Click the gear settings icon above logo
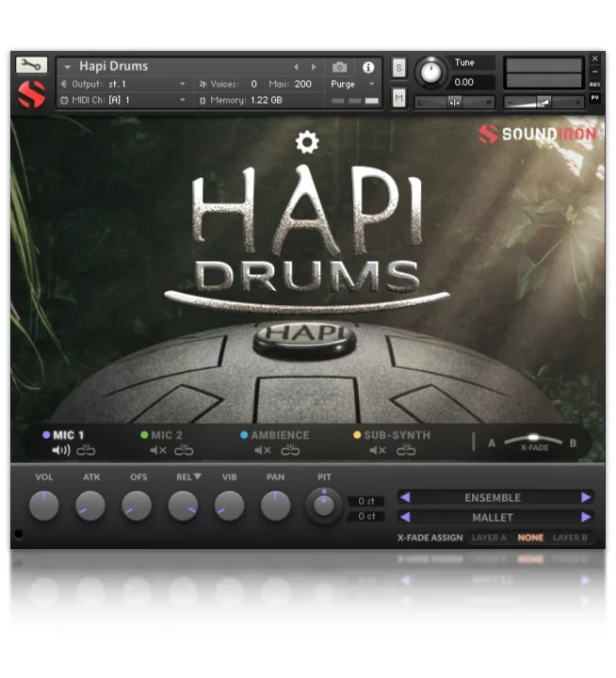 point(307,142)
